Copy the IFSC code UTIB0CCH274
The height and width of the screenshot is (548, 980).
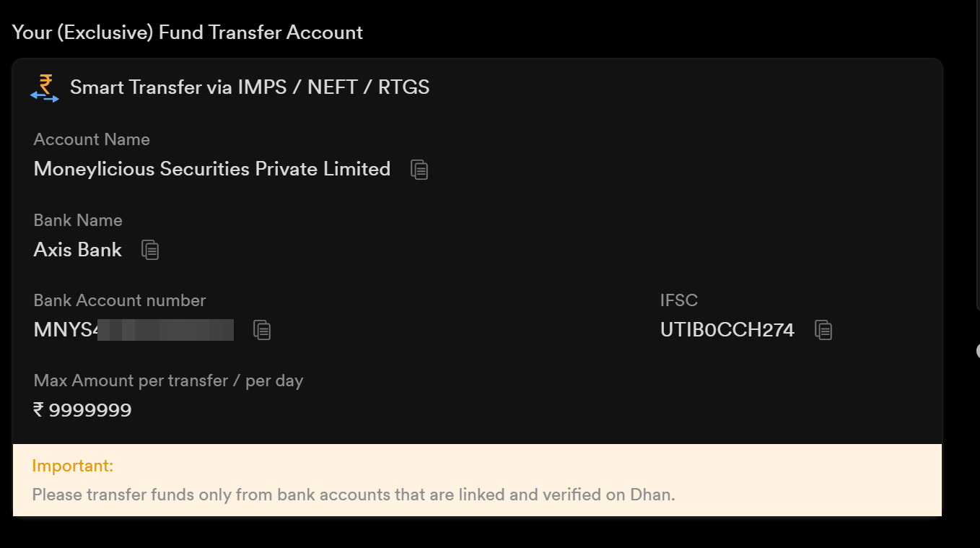pyautogui.click(x=823, y=330)
